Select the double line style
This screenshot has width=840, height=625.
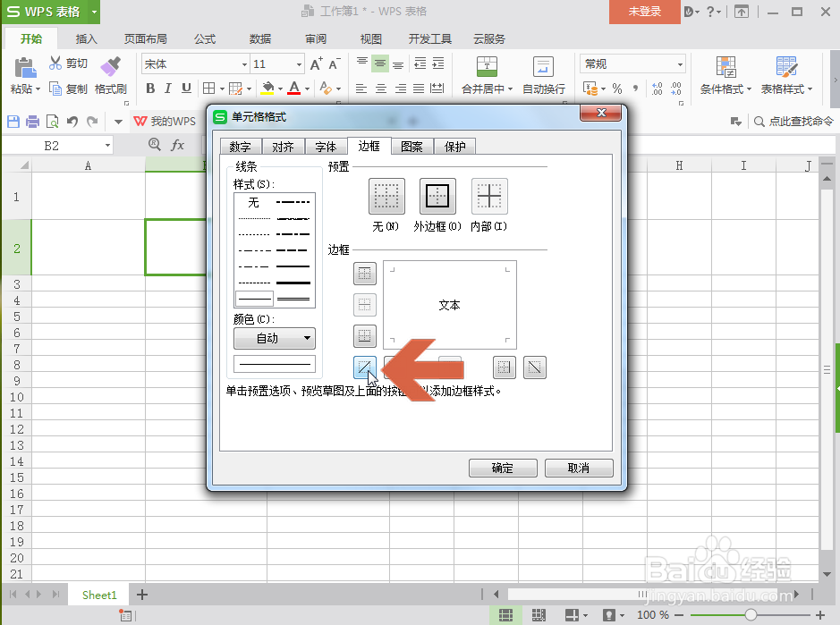pyautogui.click(x=293, y=299)
